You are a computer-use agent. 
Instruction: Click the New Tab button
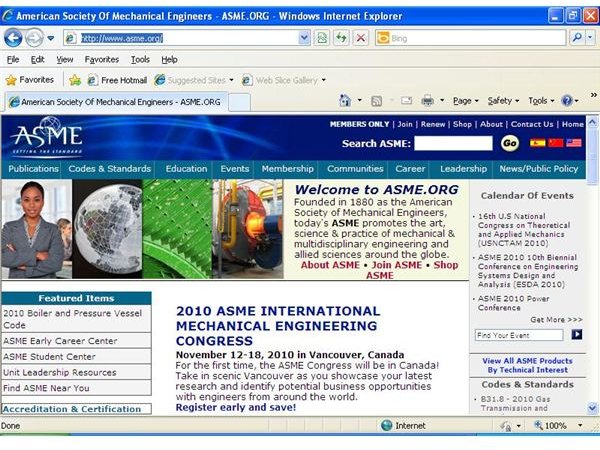[240, 102]
